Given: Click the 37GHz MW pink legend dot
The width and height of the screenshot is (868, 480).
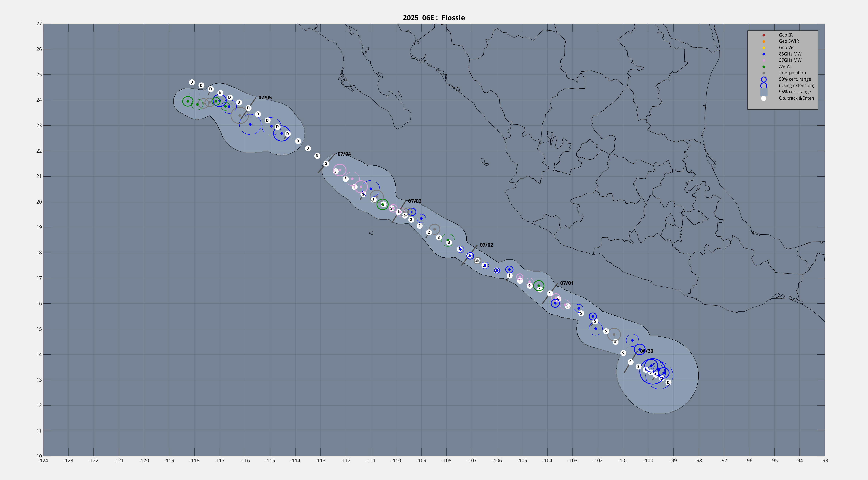Looking at the screenshot, I should [764, 60].
